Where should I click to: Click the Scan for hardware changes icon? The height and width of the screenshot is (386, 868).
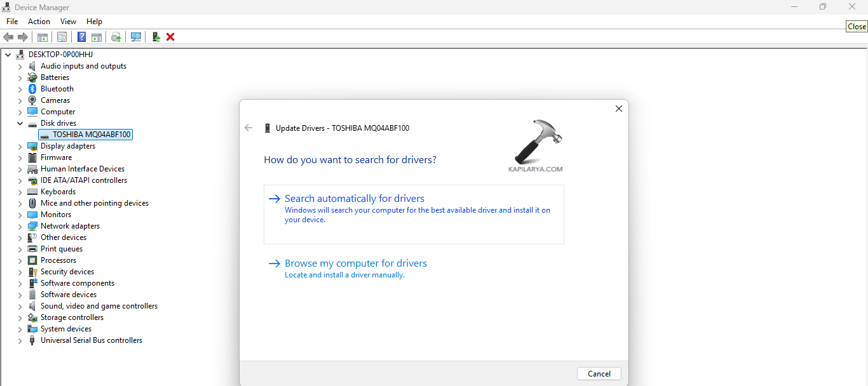[136, 36]
